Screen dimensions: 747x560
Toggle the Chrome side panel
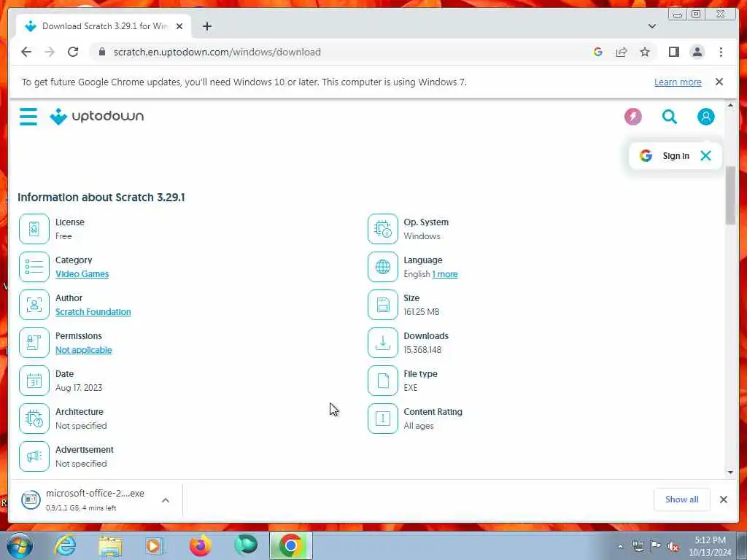(673, 52)
